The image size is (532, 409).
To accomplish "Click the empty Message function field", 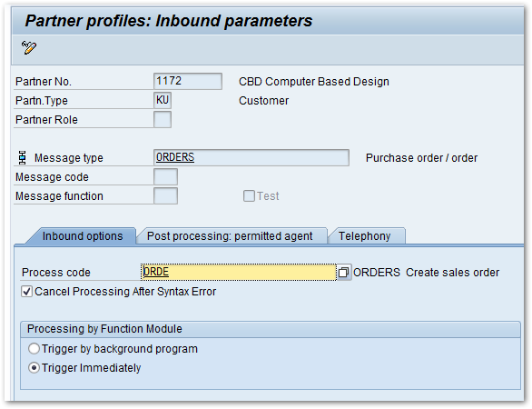I will (x=165, y=195).
